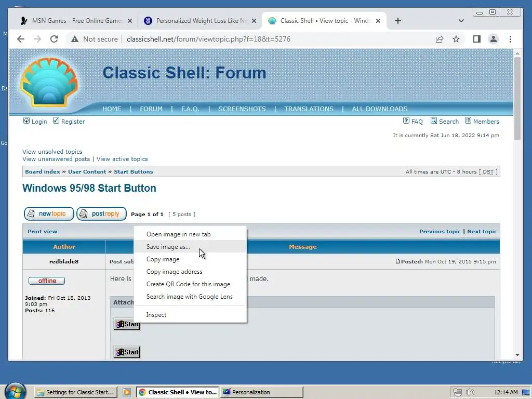Click the Register link
532x399 pixels.
69,121
